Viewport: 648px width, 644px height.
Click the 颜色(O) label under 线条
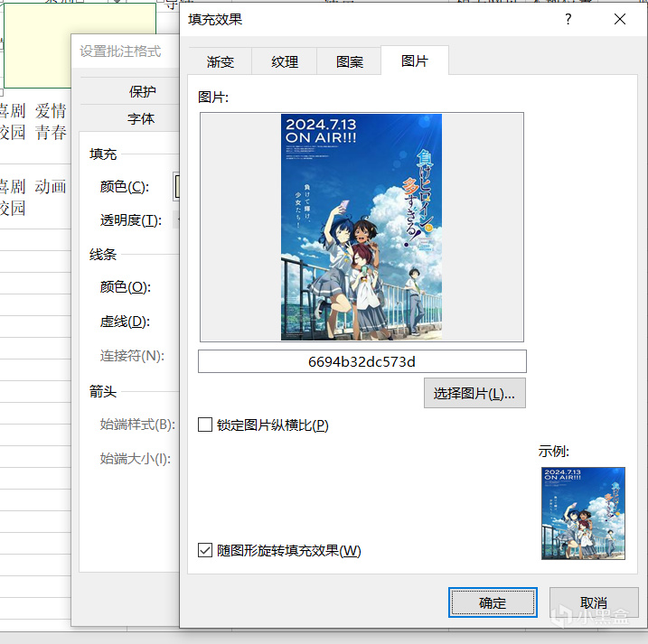tap(126, 286)
